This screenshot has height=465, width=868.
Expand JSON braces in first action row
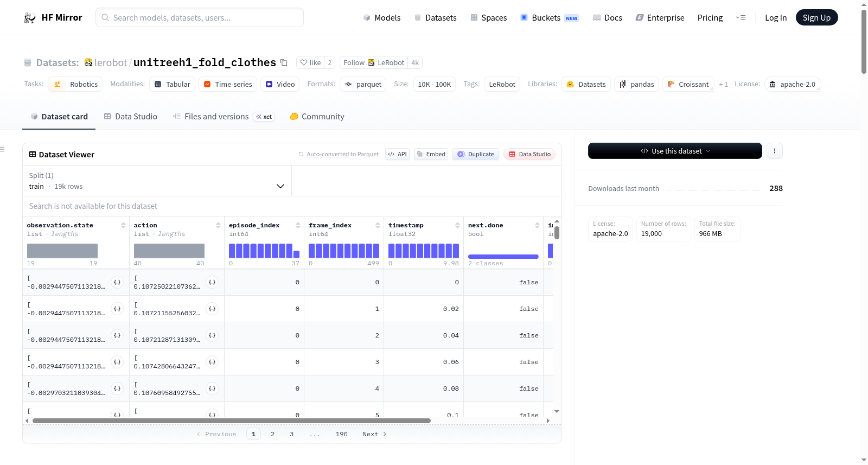[212, 282]
